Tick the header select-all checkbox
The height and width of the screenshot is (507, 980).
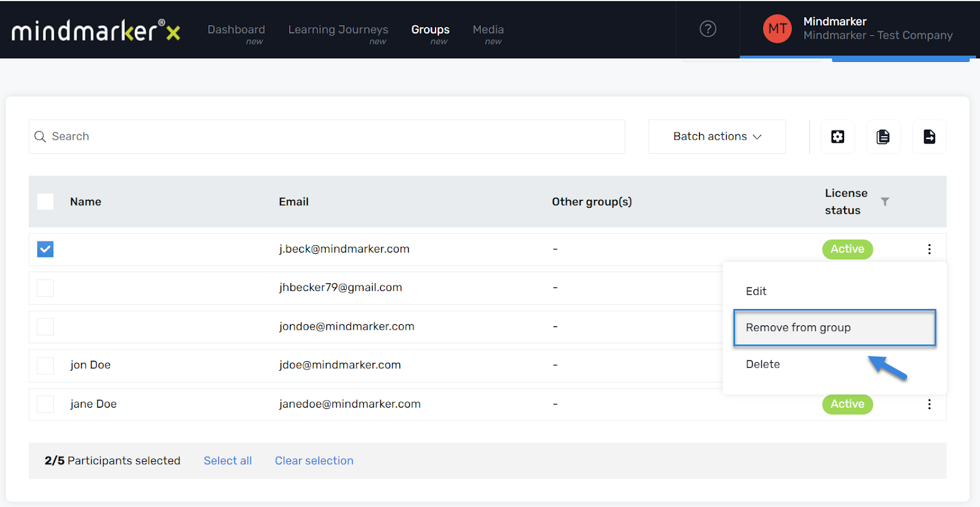point(45,202)
